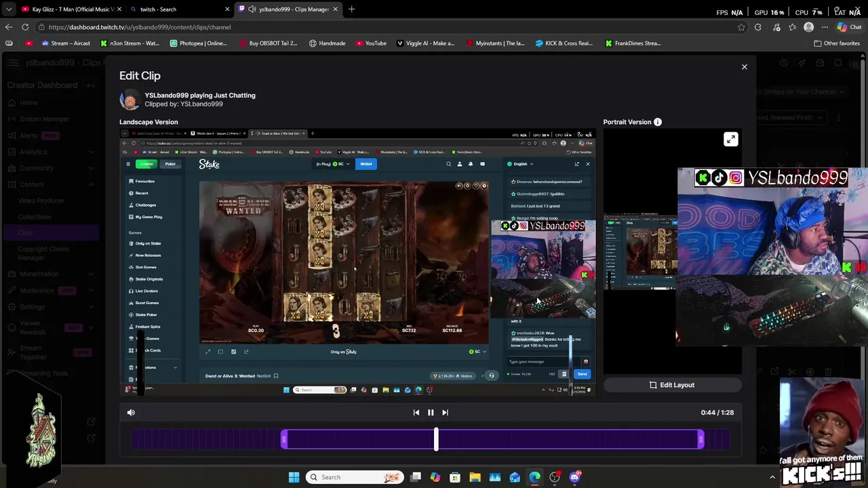Open the Photopea bookmark
The width and height of the screenshot is (868, 488).
coord(198,43)
